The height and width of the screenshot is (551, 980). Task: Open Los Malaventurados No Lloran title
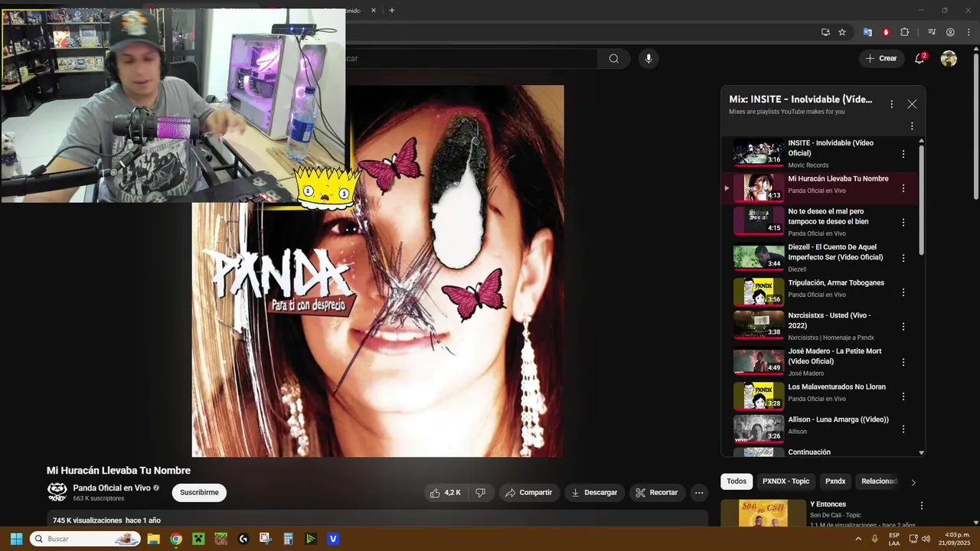(837, 387)
